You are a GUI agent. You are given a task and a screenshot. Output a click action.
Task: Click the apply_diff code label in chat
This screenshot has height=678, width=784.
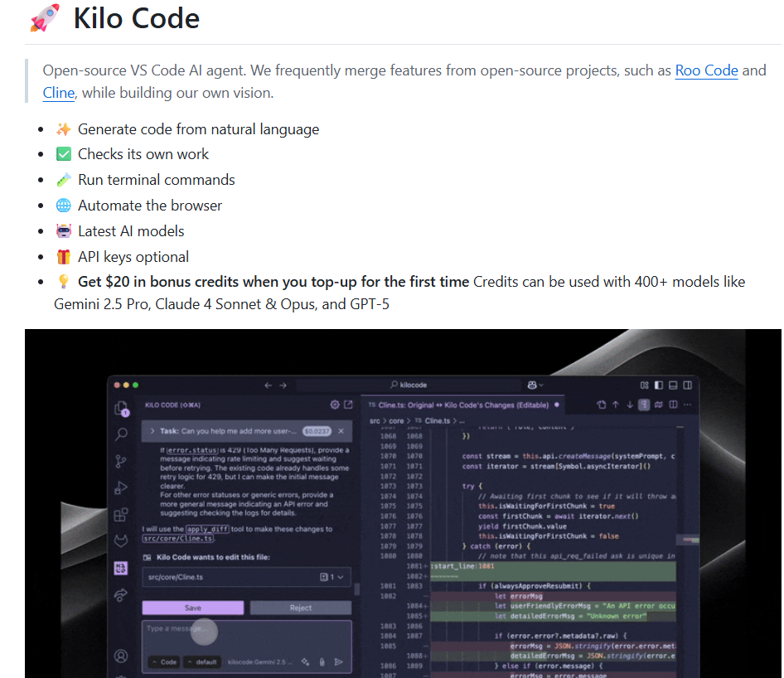[207, 529]
